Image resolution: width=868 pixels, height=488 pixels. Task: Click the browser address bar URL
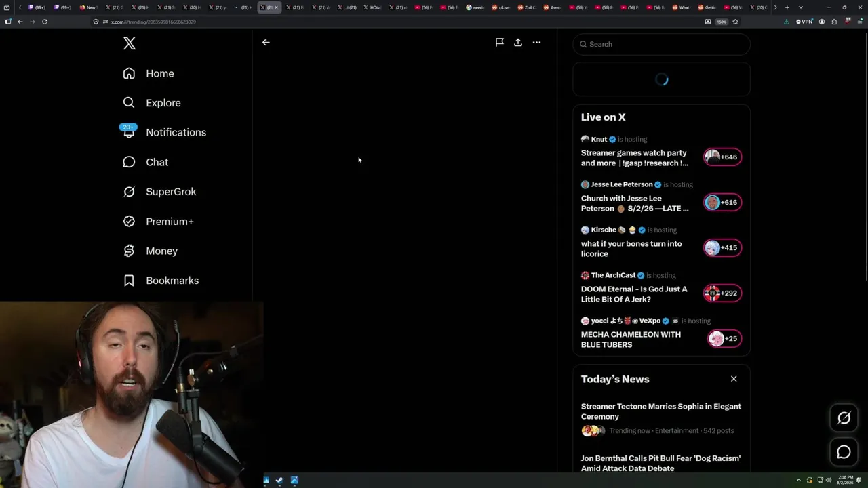tap(153, 22)
